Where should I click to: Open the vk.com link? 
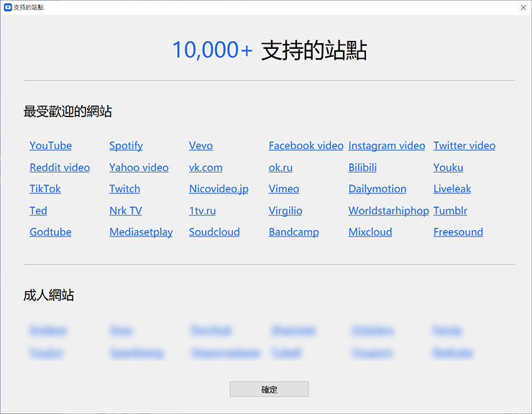pos(206,167)
